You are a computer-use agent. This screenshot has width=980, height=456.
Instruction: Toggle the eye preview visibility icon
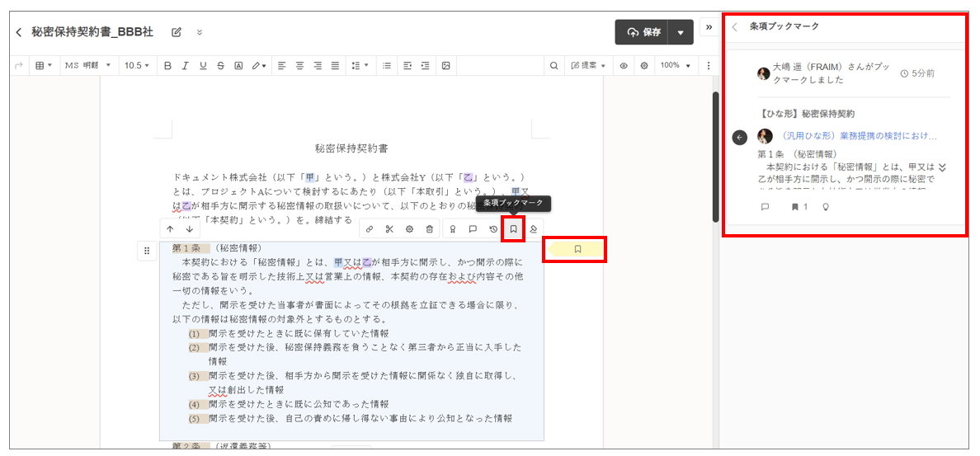coord(624,66)
